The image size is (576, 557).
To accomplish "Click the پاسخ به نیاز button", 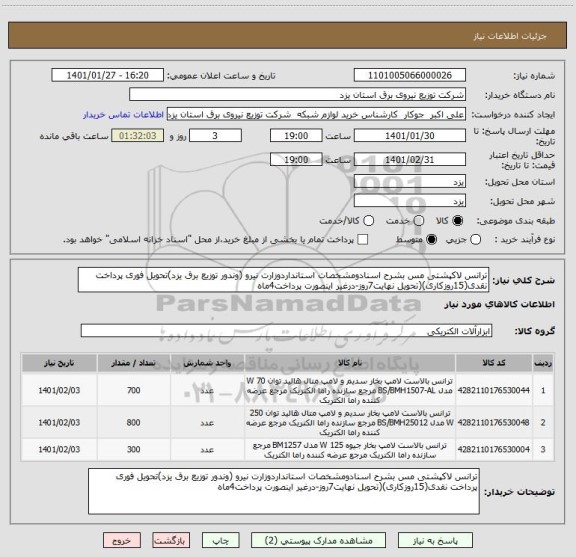I will [435, 540].
